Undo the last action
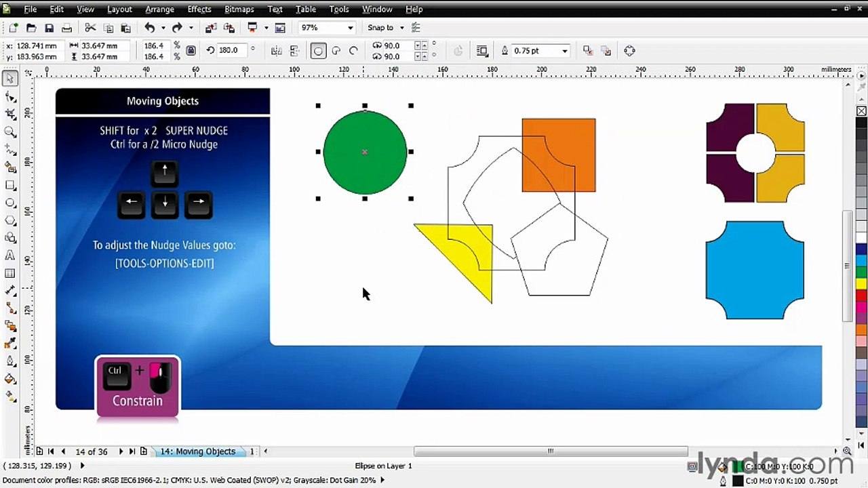 coord(150,28)
